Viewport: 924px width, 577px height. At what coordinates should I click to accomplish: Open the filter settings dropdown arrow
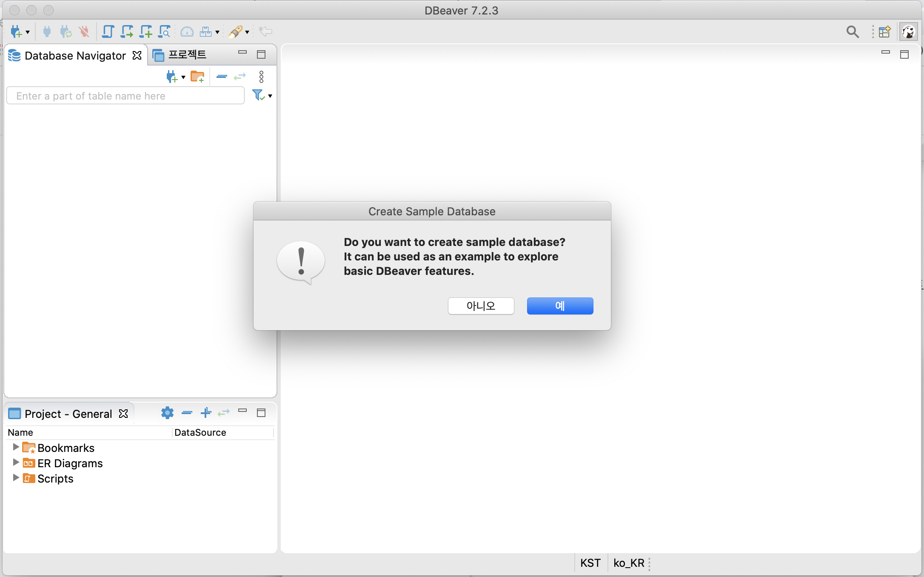[270, 96]
